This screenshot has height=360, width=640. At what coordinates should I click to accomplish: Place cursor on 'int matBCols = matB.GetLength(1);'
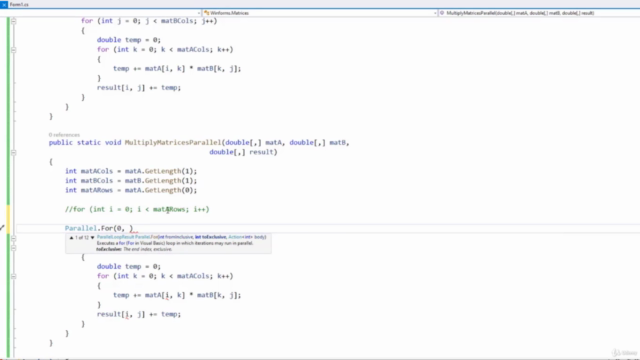[131, 180]
